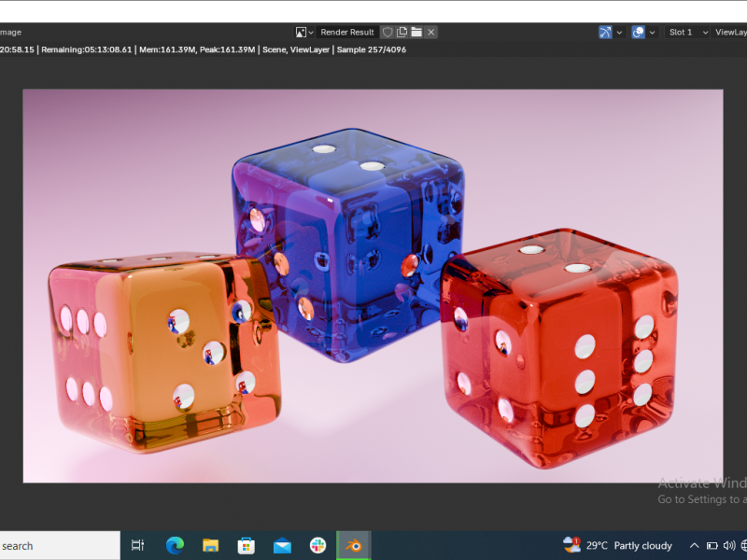Click the Blender icon in the taskbar
The width and height of the screenshot is (747, 560).
click(354, 545)
